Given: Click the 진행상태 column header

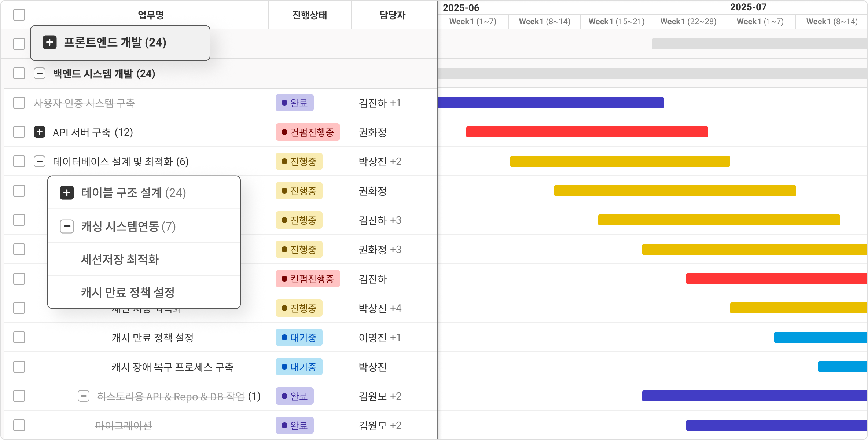Looking at the screenshot, I should (x=310, y=15).
